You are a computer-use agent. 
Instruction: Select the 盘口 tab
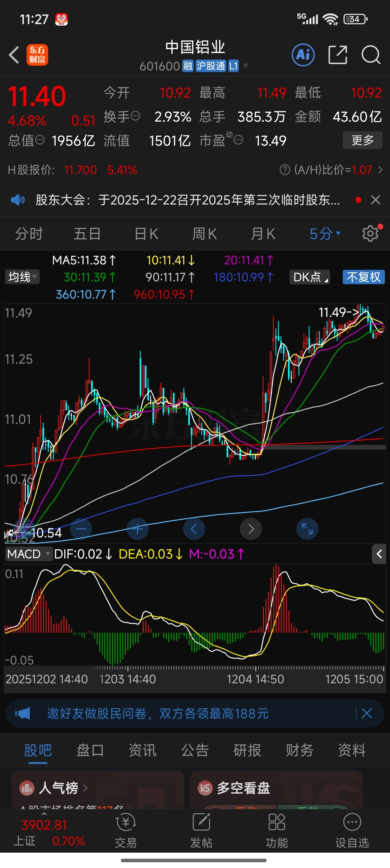[x=90, y=750]
